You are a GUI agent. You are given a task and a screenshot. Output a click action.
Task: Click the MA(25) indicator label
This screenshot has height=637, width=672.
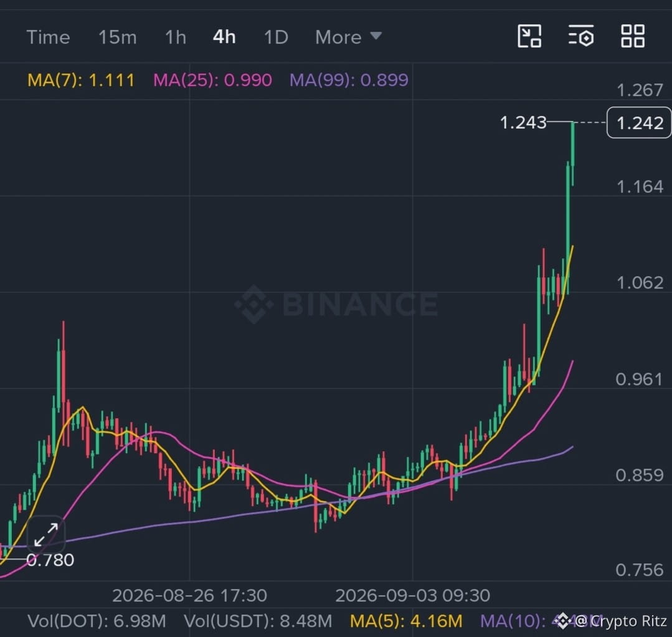coord(212,80)
